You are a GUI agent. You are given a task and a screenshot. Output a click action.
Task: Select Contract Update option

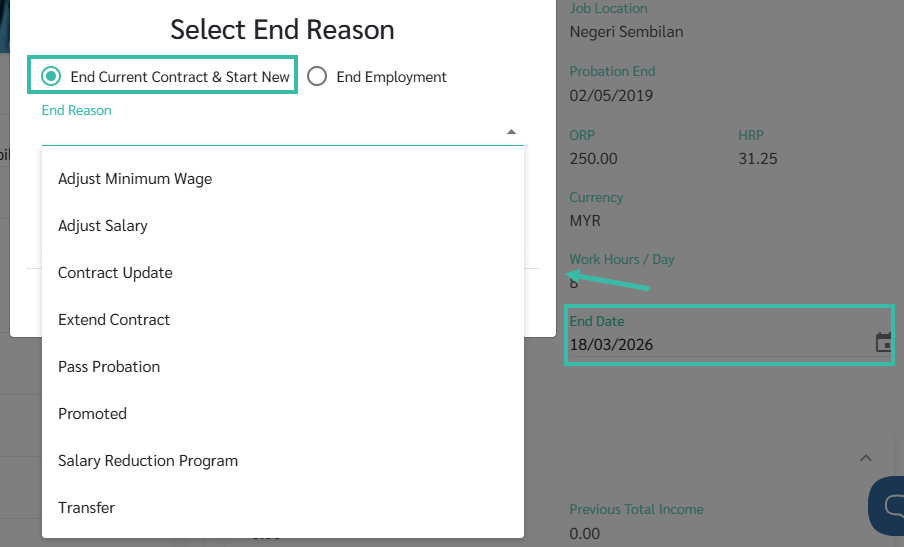[x=115, y=273]
